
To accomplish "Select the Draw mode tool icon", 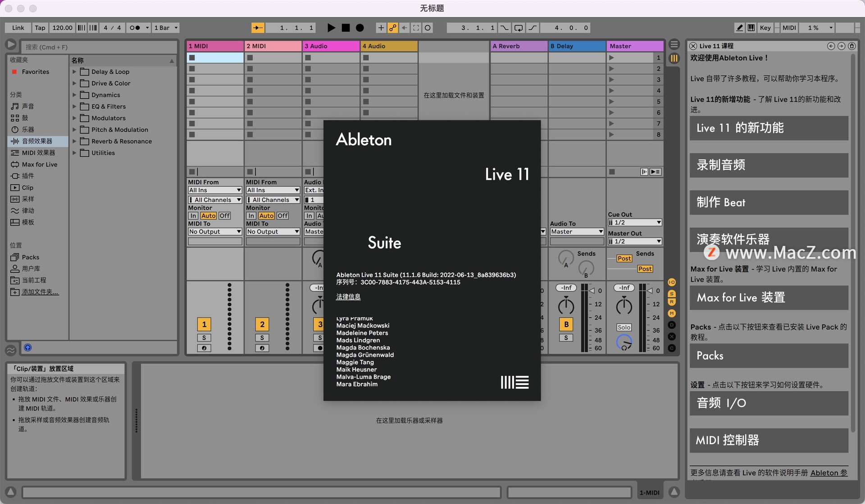I will click(742, 27).
